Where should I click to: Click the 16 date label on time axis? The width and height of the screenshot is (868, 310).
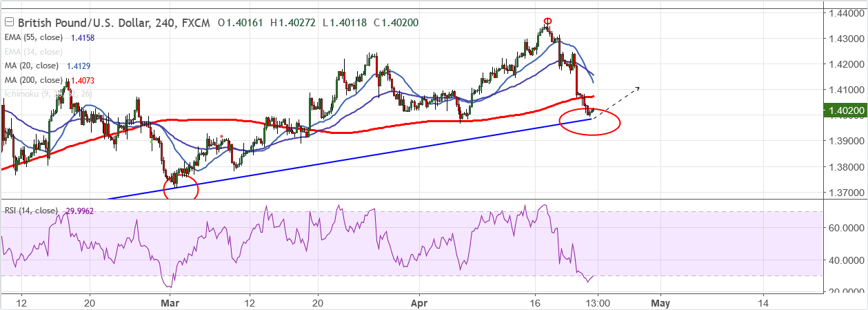coord(536,302)
